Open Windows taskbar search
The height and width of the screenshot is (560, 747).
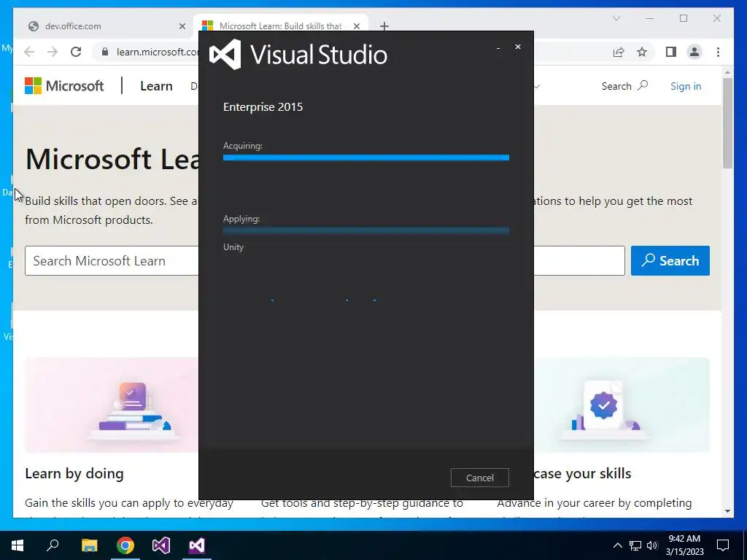click(x=53, y=545)
